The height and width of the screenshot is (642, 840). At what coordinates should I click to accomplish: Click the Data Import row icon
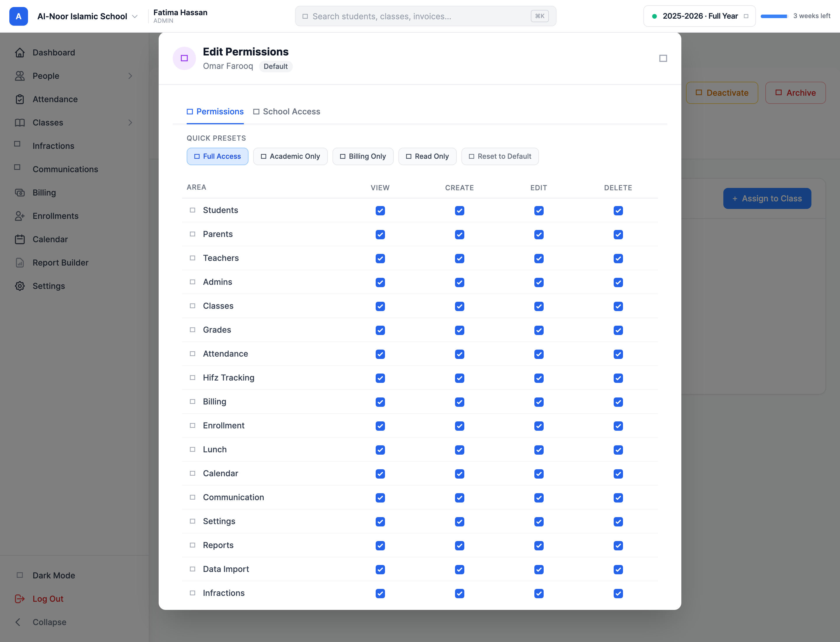192,569
